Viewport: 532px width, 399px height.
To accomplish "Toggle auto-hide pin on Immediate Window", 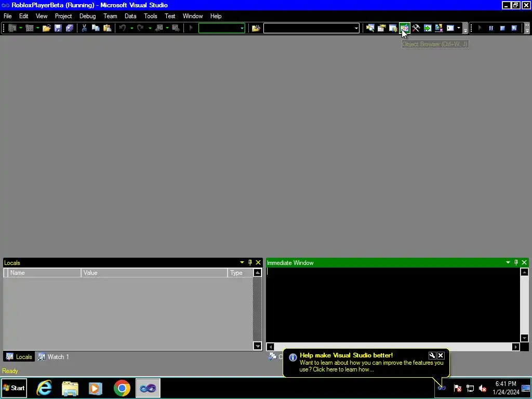I will click(x=516, y=262).
